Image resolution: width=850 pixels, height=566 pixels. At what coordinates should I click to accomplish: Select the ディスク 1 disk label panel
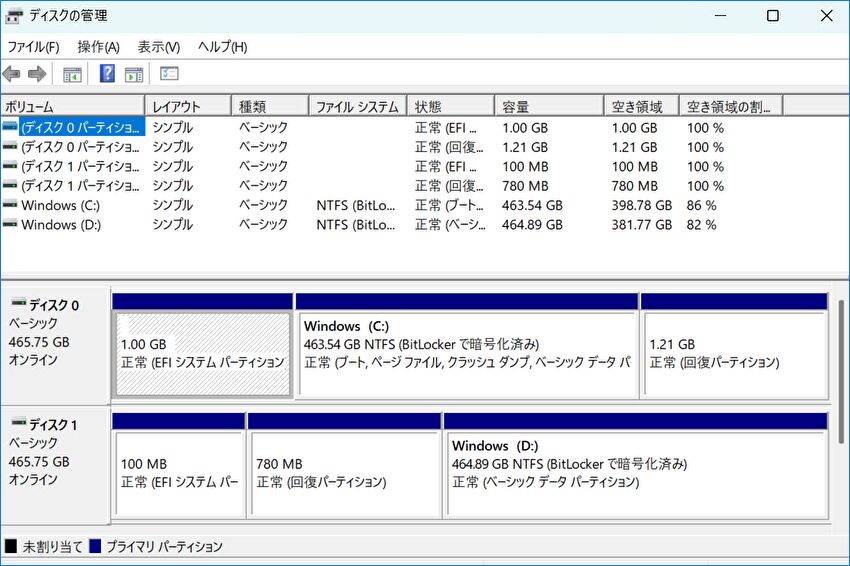coord(55,464)
